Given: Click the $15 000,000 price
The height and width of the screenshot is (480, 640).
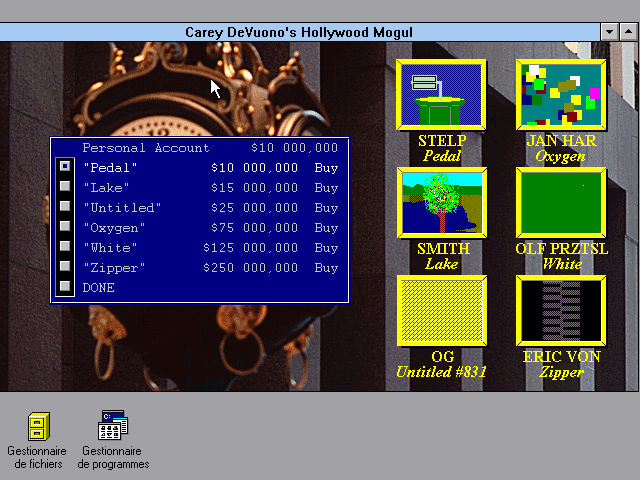Looking at the screenshot, I should (254, 188).
